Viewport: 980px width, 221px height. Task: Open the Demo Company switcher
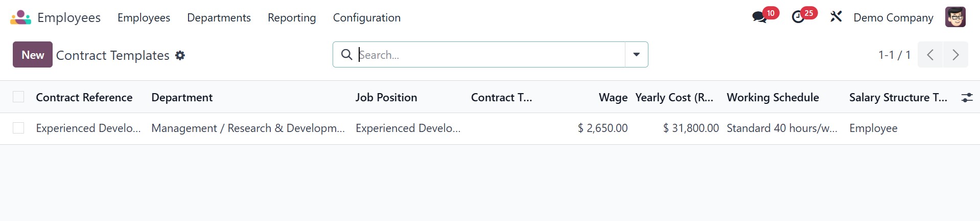[x=893, y=17]
